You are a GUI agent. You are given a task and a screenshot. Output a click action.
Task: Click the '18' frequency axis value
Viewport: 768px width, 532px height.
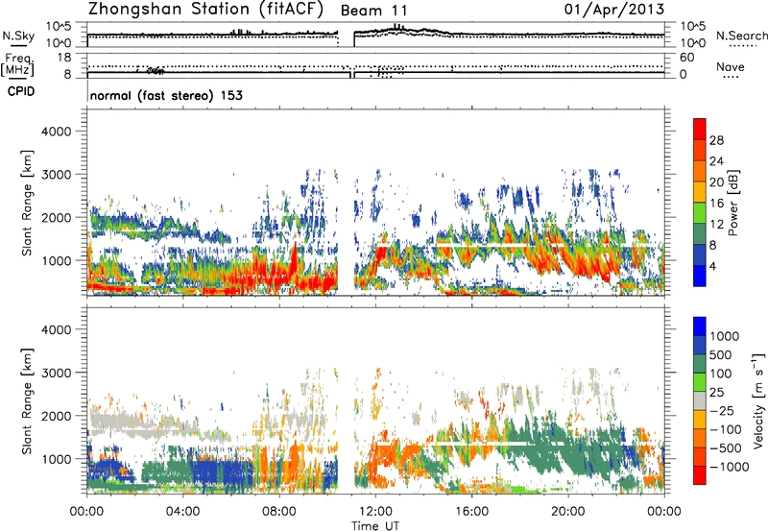64,58
